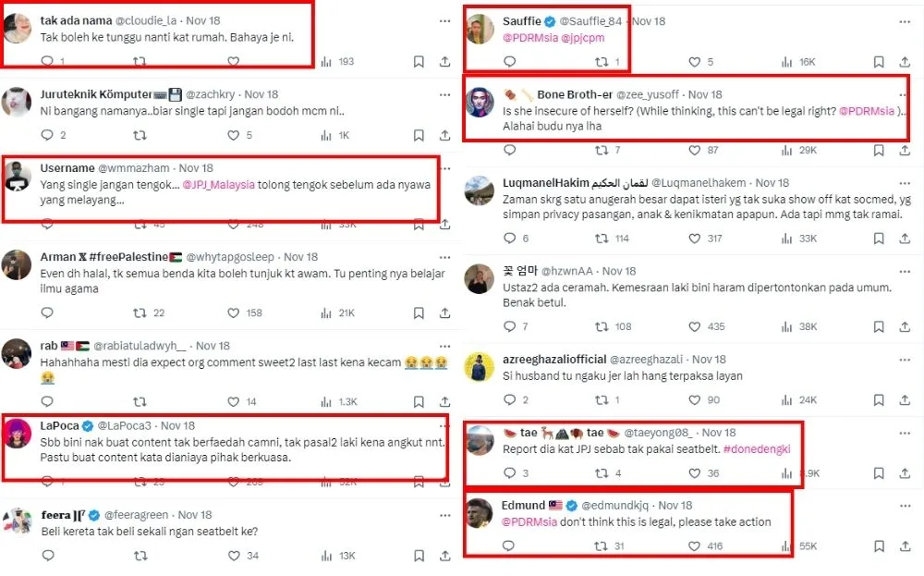Retweet Juruteknik Kömputer's reply
This screenshot has width=924, height=576.
[140, 135]
